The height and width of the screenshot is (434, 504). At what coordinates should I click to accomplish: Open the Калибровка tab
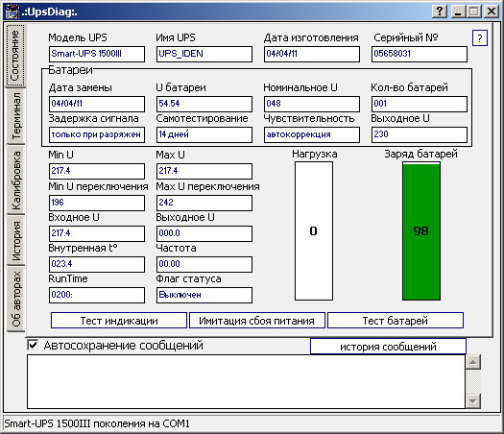click(x=15, y=180)
